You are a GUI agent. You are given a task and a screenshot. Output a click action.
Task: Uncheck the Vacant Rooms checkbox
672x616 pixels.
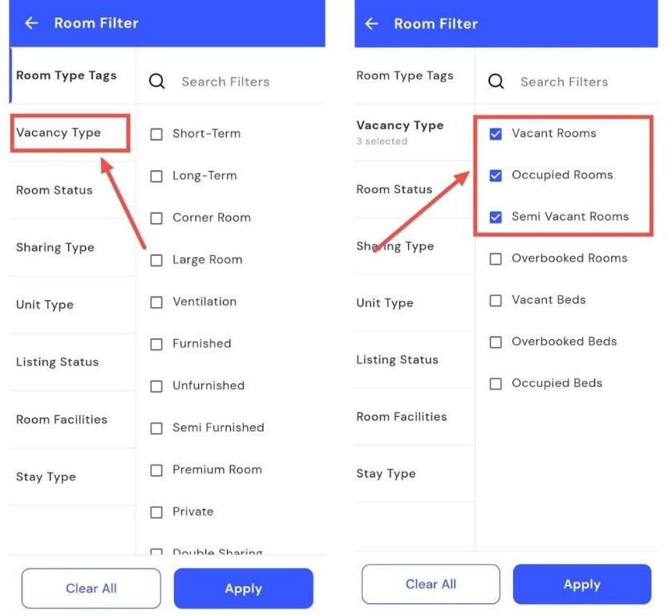496,134
